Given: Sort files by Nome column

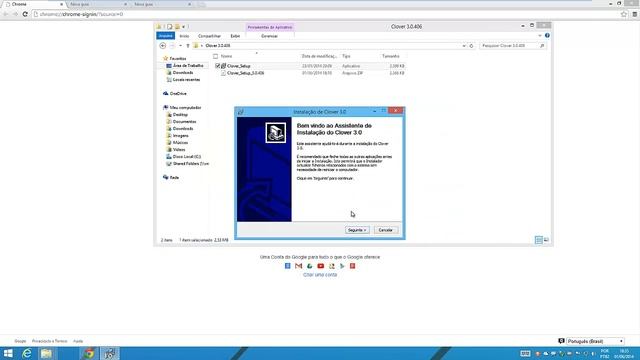Looking at the screenshot, I should (x=227, y=56).
